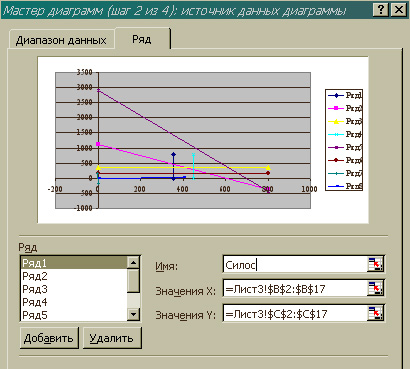
Task: Select Ряд4 in series list
Action: [x=74, y=302]
